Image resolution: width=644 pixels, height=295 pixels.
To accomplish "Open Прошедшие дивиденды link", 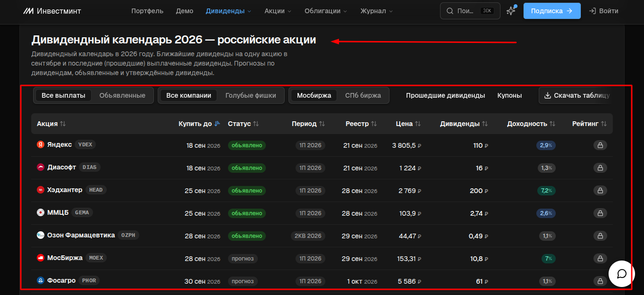I will [x=445, y=95].
